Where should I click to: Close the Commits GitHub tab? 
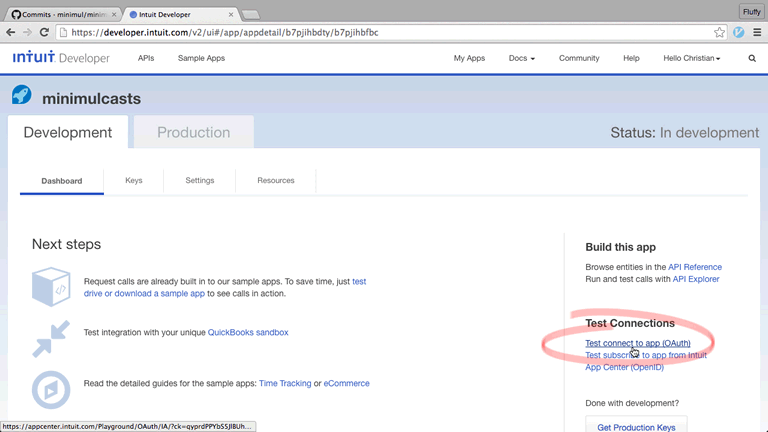(114, 15)
